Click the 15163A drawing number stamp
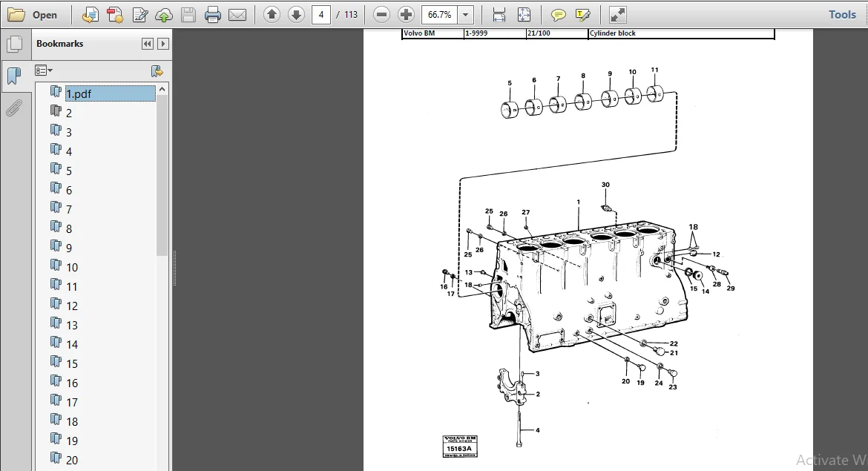Image resolution: width=868 pixels, height=471 pixels. coord(460,447)
